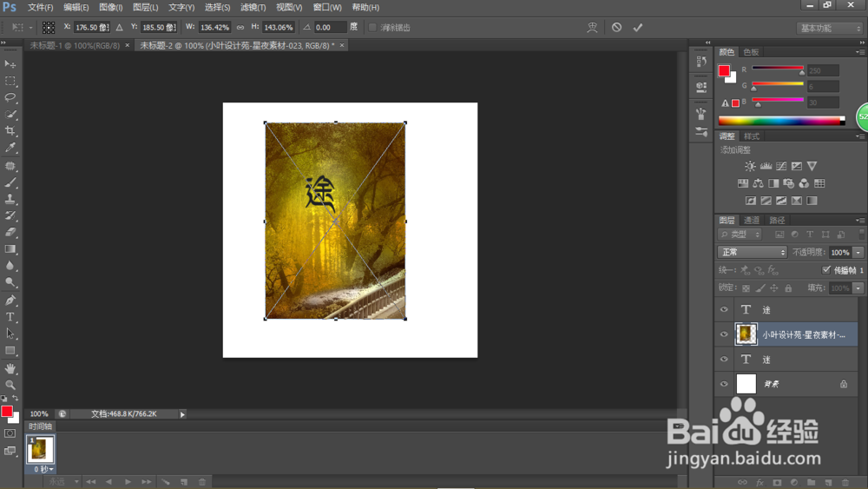Select the Crop tool
This screenshot has width=868, height=489.
pos(10,130)
